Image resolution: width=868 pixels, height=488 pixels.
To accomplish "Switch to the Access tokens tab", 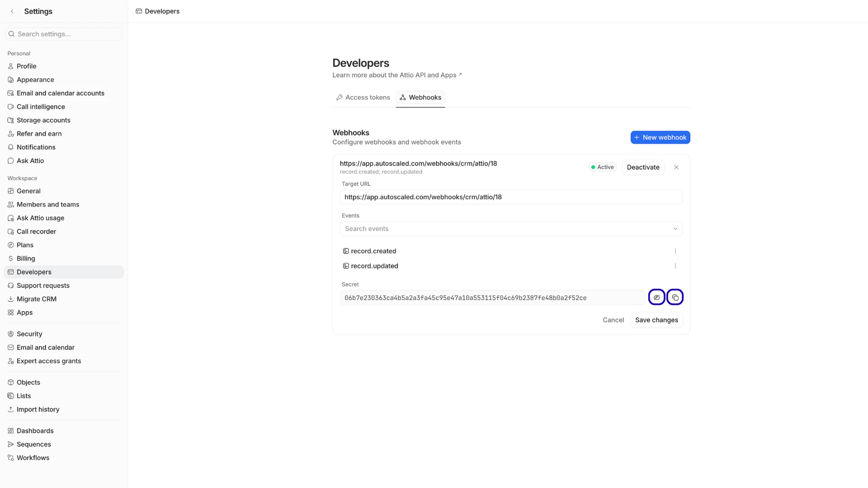I will coord(363,97).
